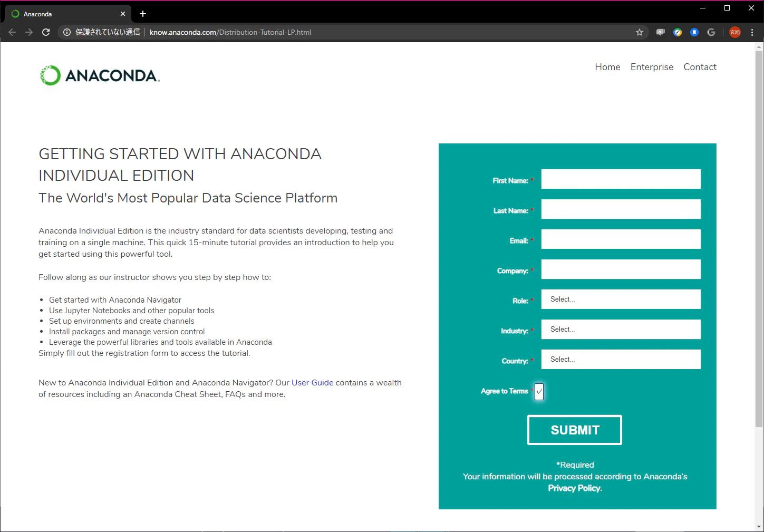Open the Enterprise menu item
Image resolution: width=764 pixels, height=532 pixels.
652,67
